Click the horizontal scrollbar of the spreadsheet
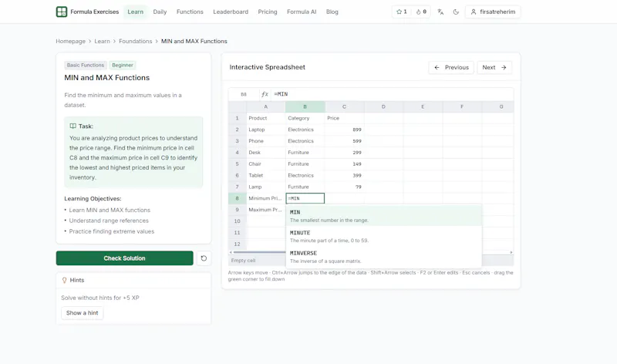 click(260, 252)
